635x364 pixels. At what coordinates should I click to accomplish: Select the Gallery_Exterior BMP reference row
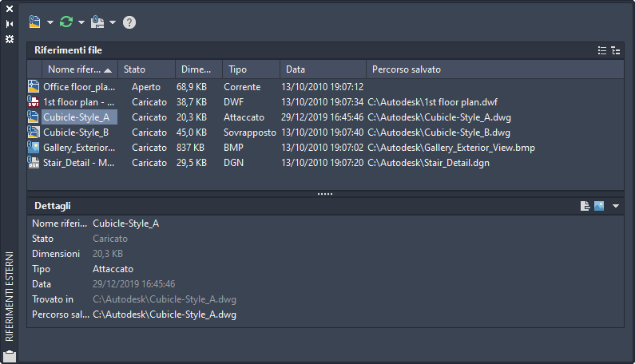[x=76, y=148]
